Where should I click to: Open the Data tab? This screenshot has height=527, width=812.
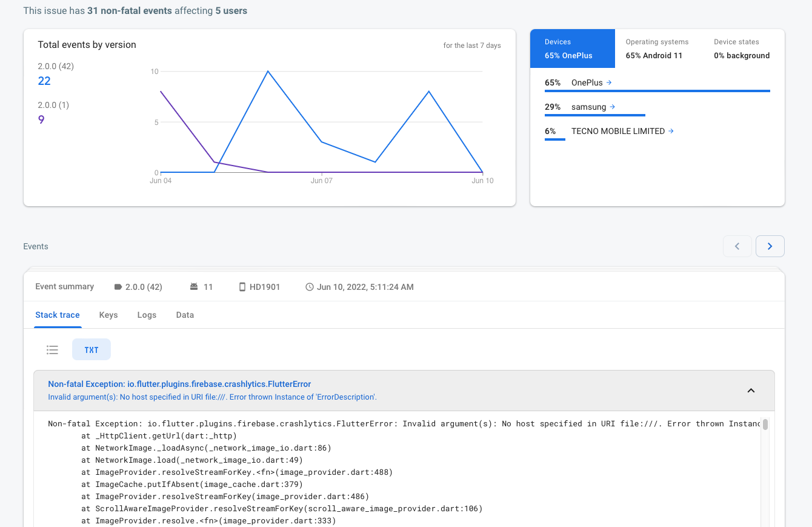pyautogui.click(x=185, y=315)
